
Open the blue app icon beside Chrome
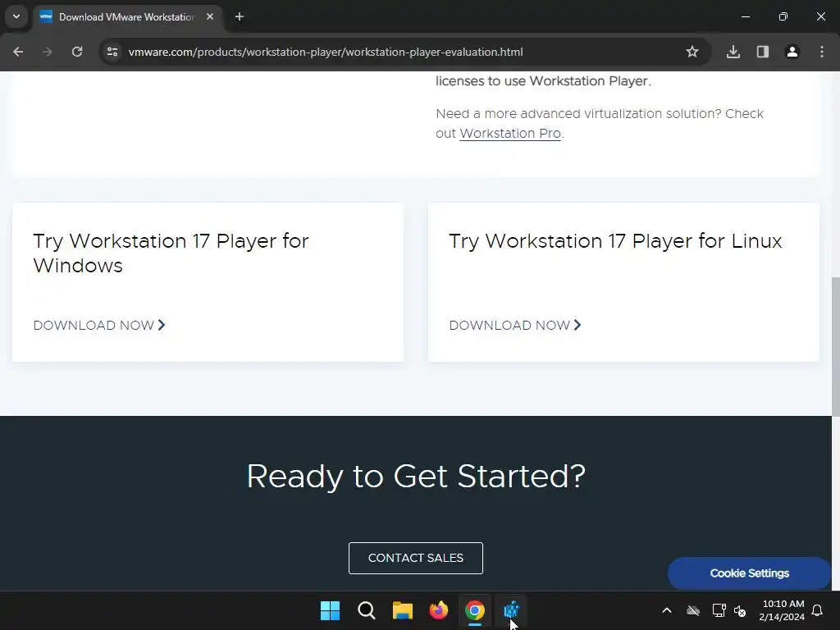(511, 610)
